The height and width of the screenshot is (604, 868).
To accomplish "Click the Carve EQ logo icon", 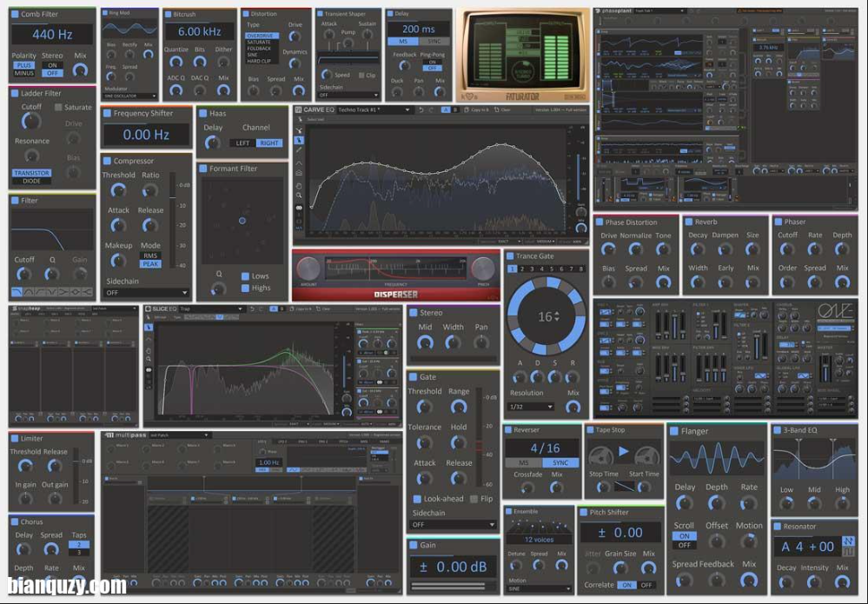I will (x=299, y=110).
